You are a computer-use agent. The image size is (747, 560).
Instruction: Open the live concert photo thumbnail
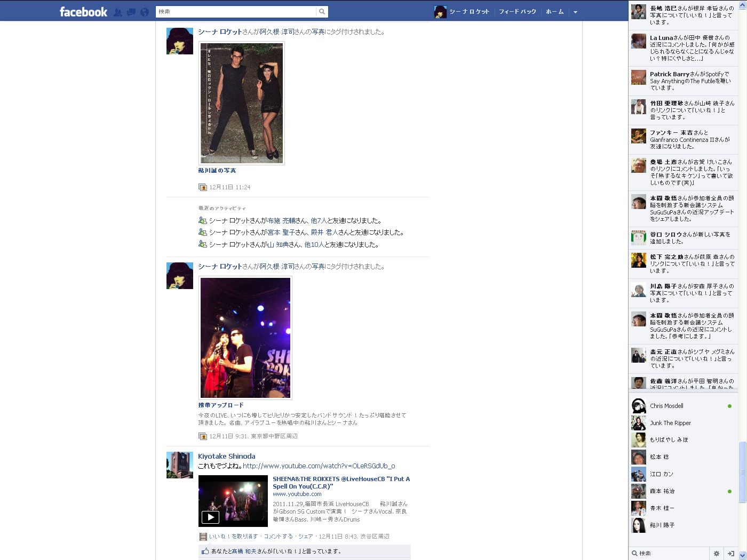pos(245,338)
